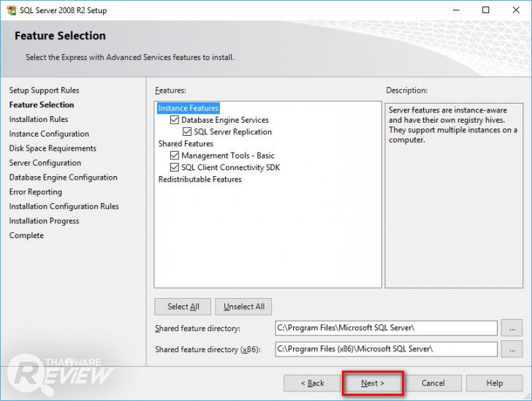Image resolution: width=532 pixels, height=401 pixels.
Task: Toggle the Database Engine Services checkbox
Action: [x=175, y=120]
